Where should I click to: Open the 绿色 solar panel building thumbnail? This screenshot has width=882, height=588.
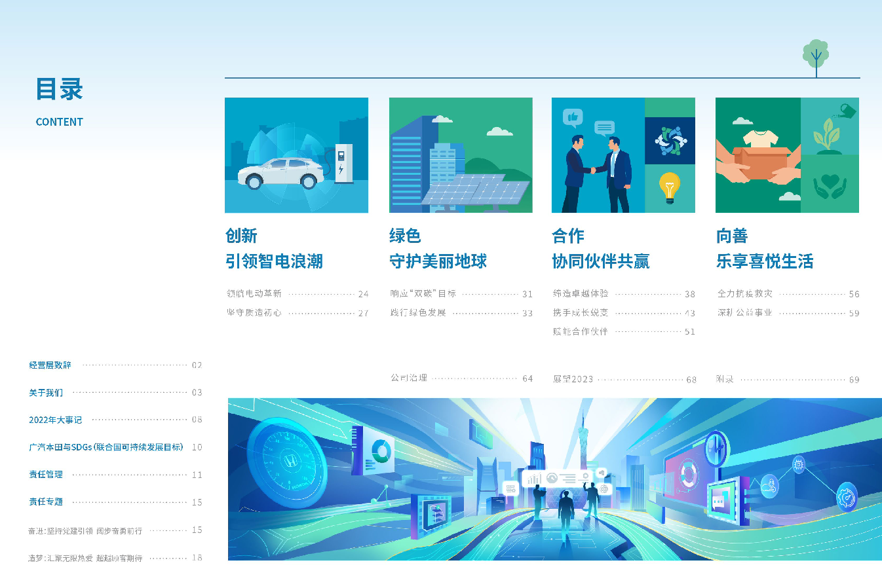[x=461, y=155]
